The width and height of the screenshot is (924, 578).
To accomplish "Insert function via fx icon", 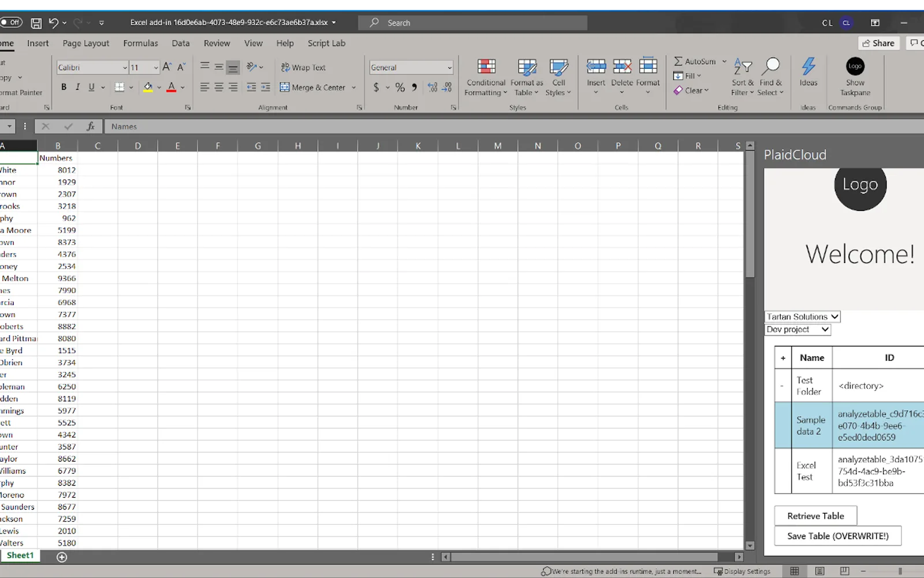I will [91, 127].
